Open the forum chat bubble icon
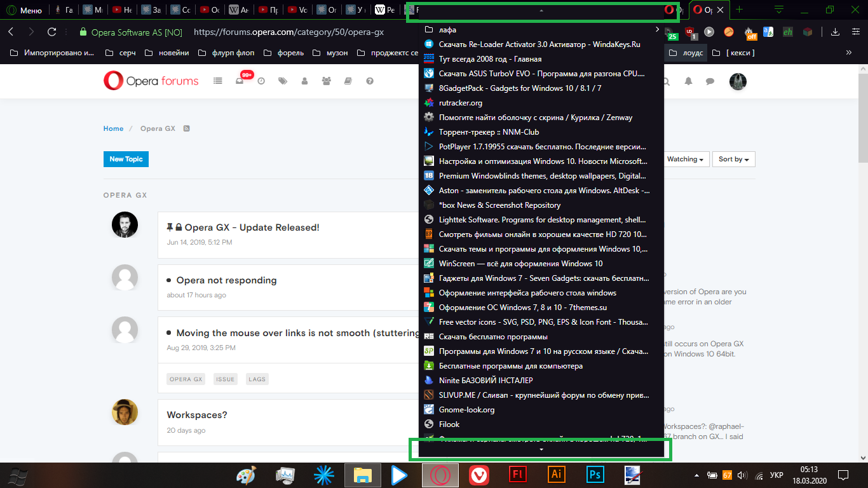868x488 pixels. point(710,81)
